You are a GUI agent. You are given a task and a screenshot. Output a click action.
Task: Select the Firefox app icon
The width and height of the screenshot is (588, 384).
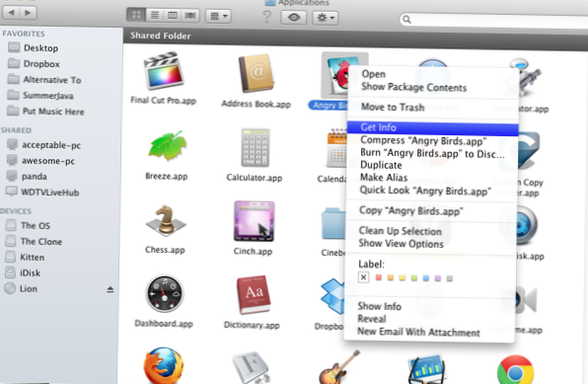click(x=164, y=365)
